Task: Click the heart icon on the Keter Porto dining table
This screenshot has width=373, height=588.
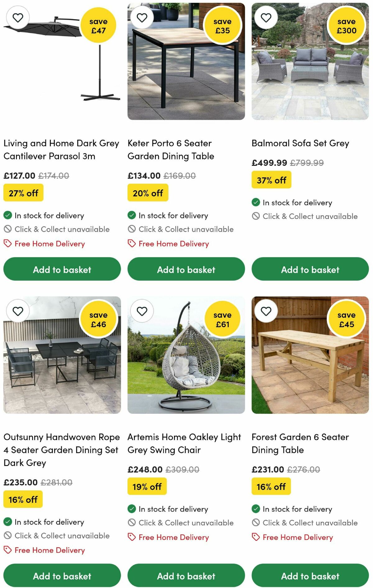Action: 142,18
